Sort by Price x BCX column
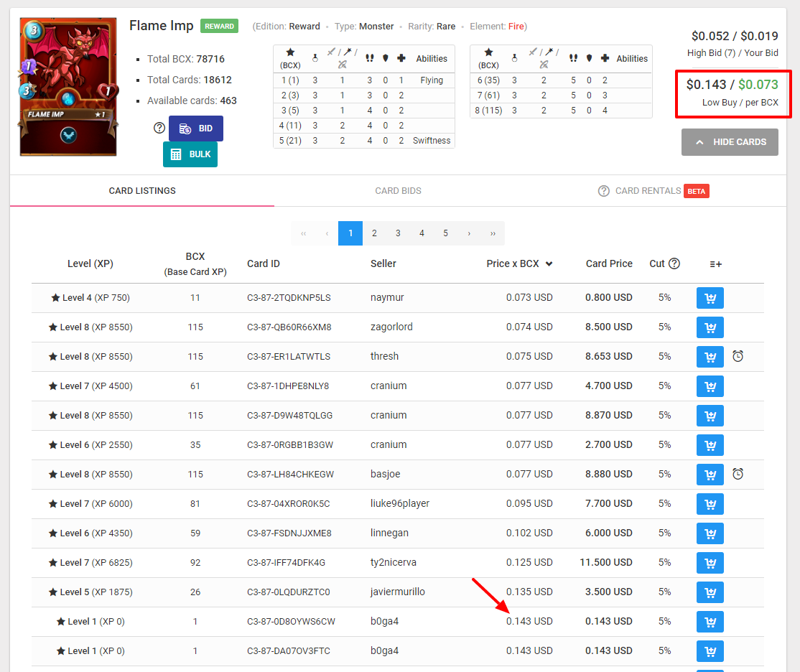 [x=518, y=263]
